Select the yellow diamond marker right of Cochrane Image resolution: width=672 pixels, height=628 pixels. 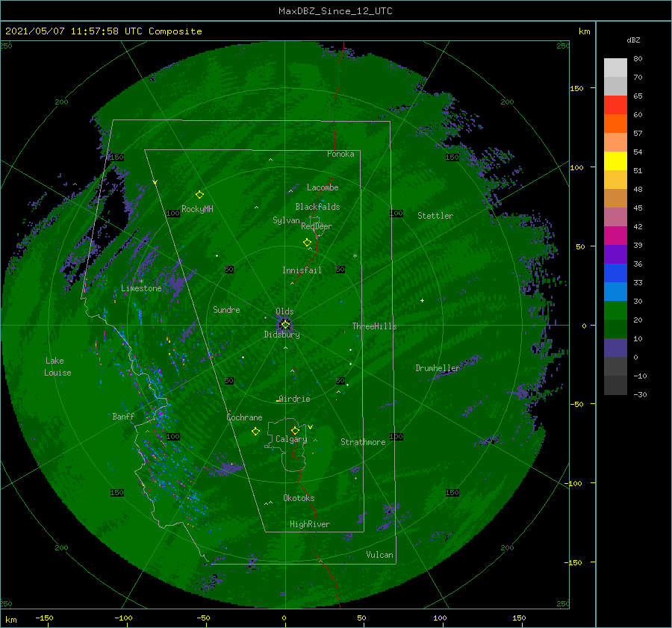[255, 432]
